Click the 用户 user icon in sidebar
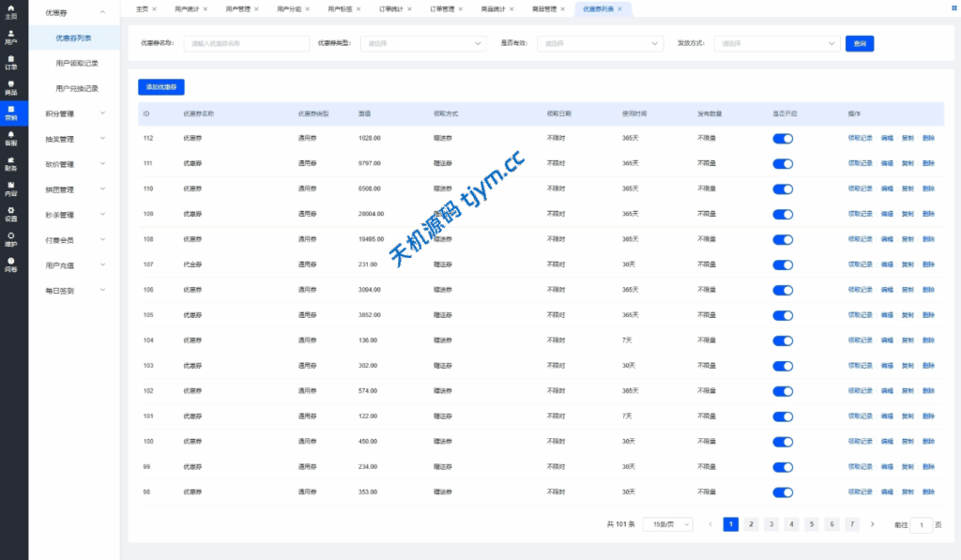This screenshot has width=961, height=560. [11, 37]
